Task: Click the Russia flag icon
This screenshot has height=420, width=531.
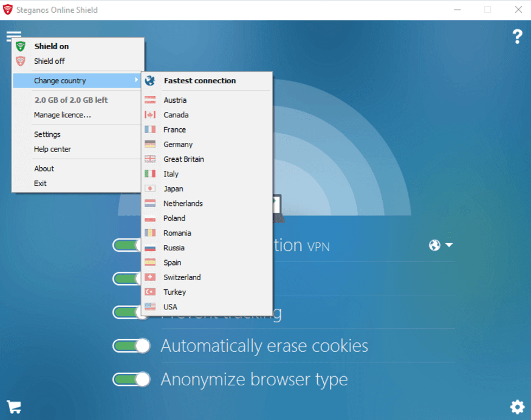Action: tap(150, 247)
